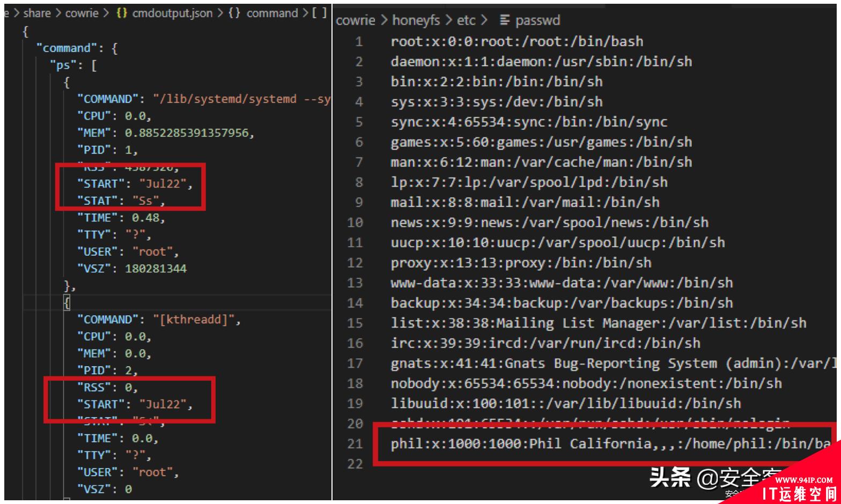Screen dimensions: 841x504
Task: Click the VSZ value 180281344
Action: 156,269
